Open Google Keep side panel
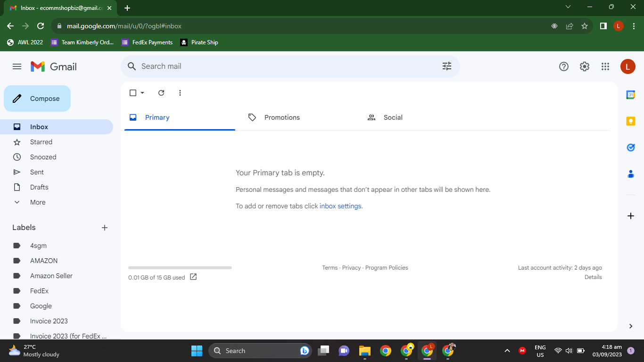 [631, 121]
